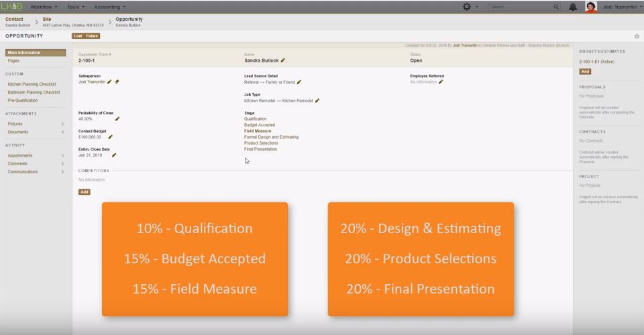644x335 pixels.
Task: Click pencil next to Estim. Close Date
Action: tap(114, 155)
